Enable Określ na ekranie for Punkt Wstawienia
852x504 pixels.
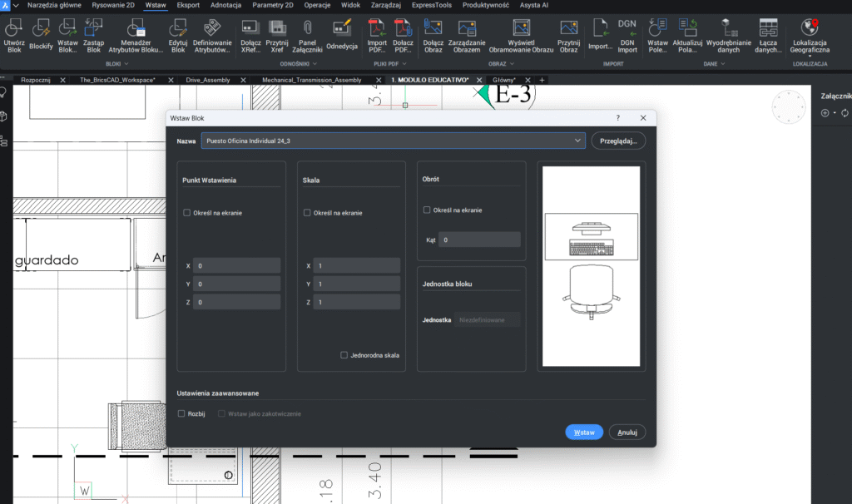187,213
